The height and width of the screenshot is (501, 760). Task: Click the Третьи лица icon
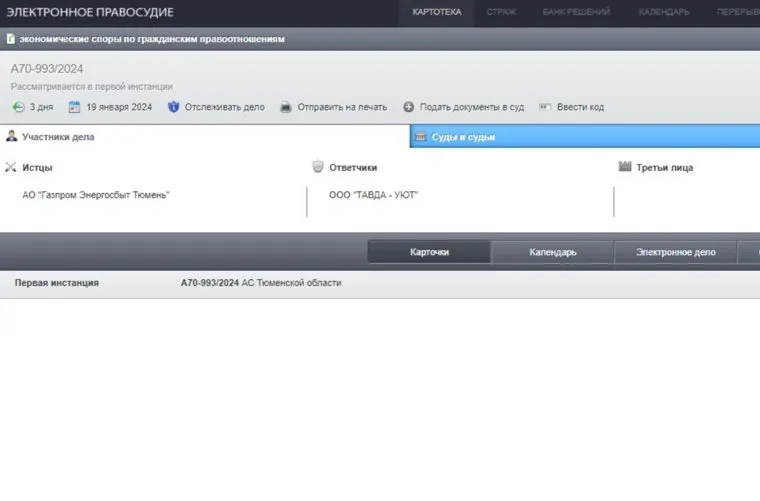click(625, 167)
